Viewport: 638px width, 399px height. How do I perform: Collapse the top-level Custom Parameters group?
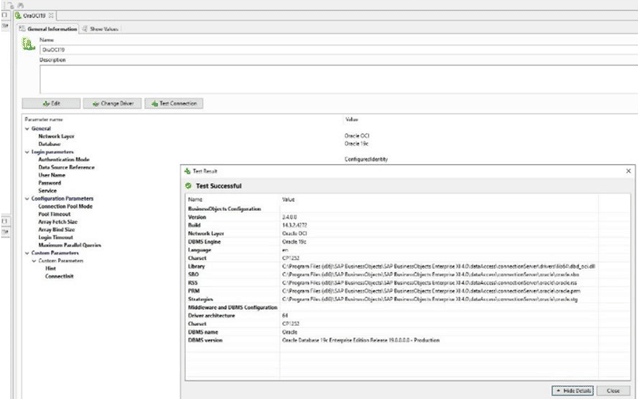[27, 253]
